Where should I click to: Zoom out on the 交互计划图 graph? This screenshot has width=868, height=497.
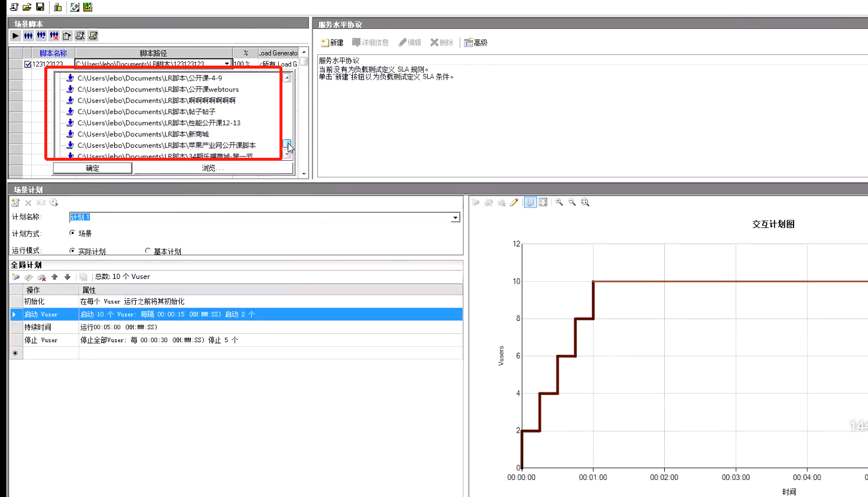tap(572, 202)
